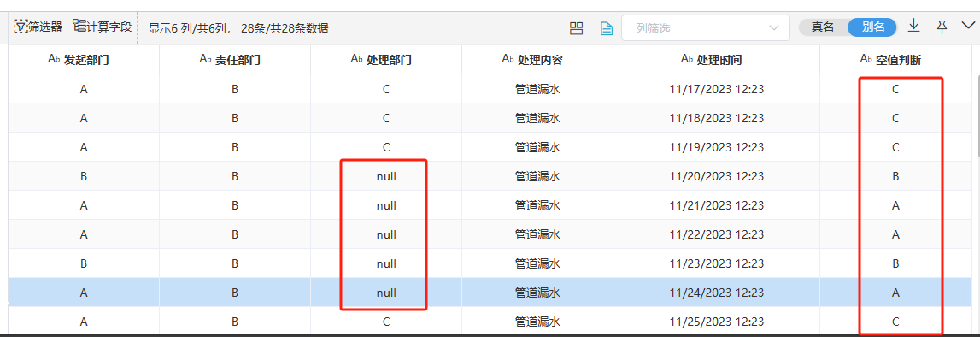
Task: Click 管道漏水 in the 11/25/2023 row
Action: [537, 322]
